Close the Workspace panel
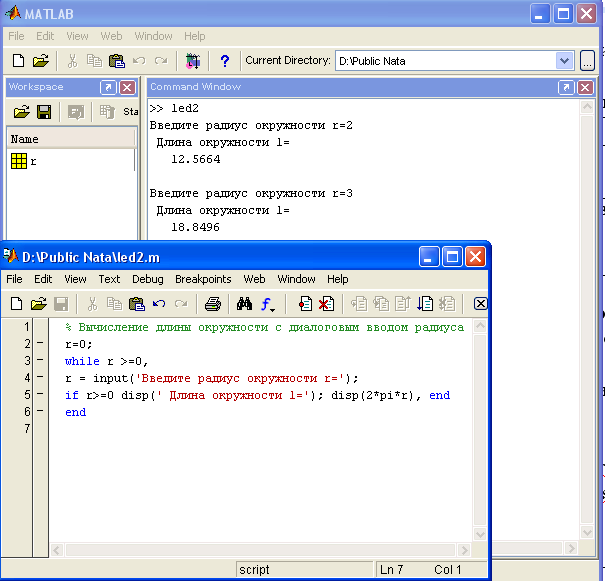The width and height of the screenshot is (605, 581). (127, 87)
